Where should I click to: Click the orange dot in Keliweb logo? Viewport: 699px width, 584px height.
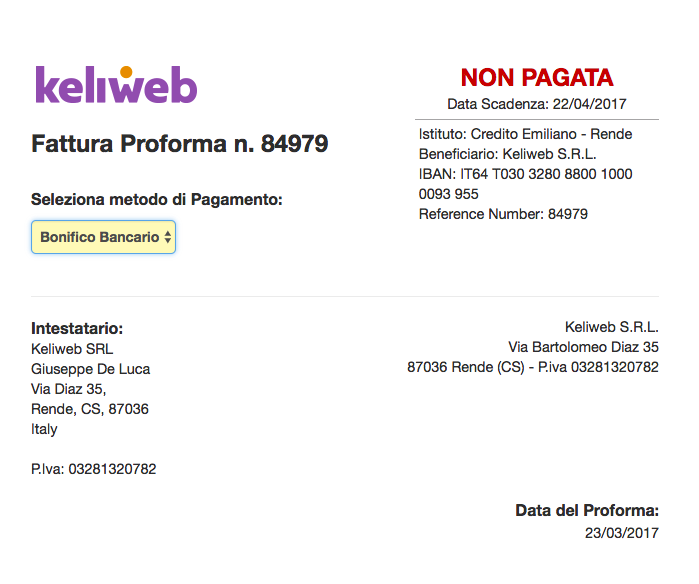(126, 72)
